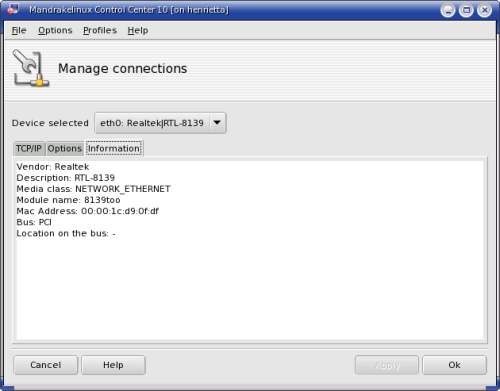Maximize the Control Center window
The height and width of the screenshot is (391, 500).
(466, 10)
